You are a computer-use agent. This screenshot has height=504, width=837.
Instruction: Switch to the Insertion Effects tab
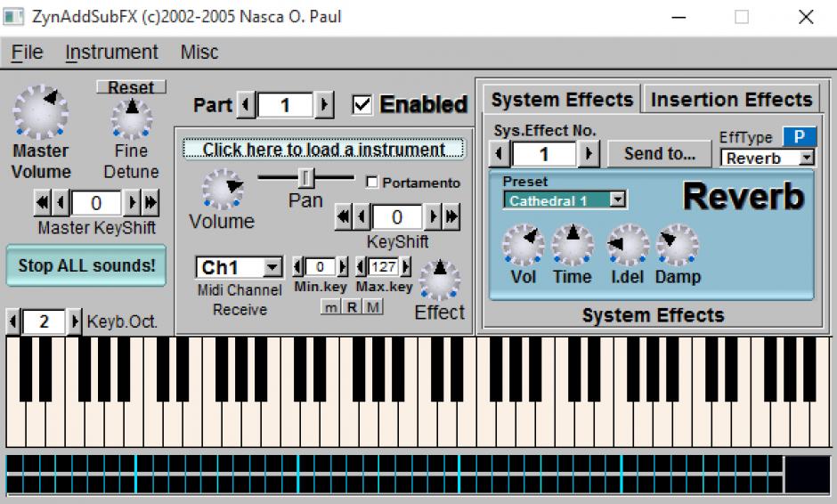tap(731, 100)
